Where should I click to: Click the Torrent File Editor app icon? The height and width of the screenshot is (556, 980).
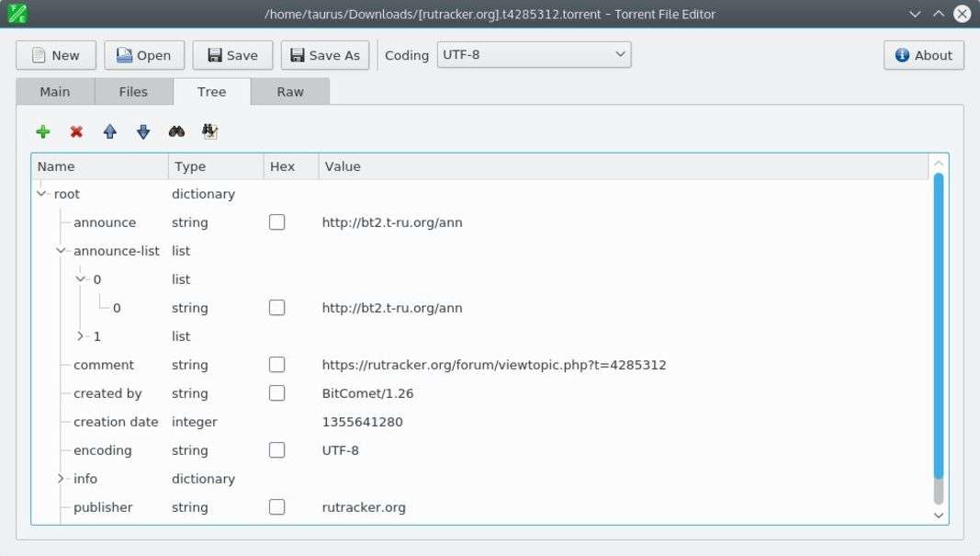pos(17,14)
